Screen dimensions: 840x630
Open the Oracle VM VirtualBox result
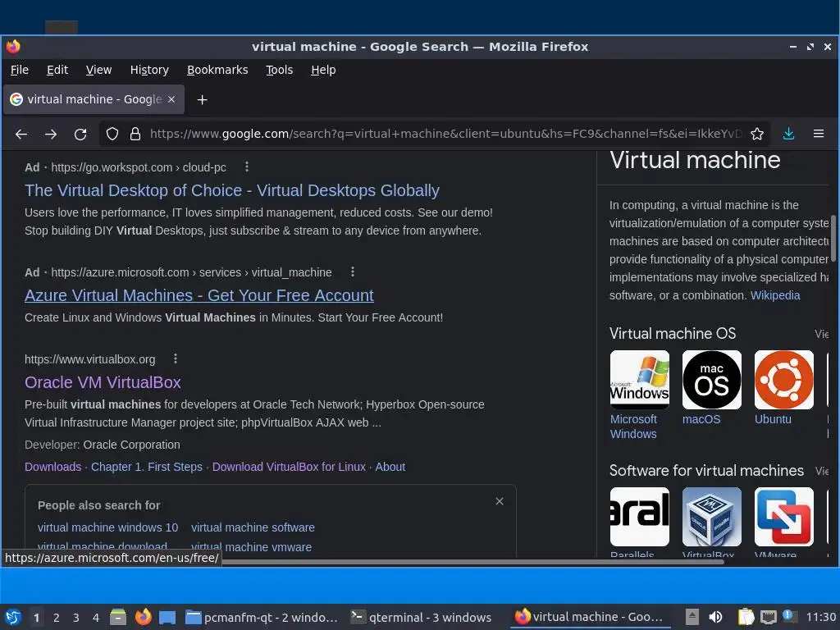[103, 382]
